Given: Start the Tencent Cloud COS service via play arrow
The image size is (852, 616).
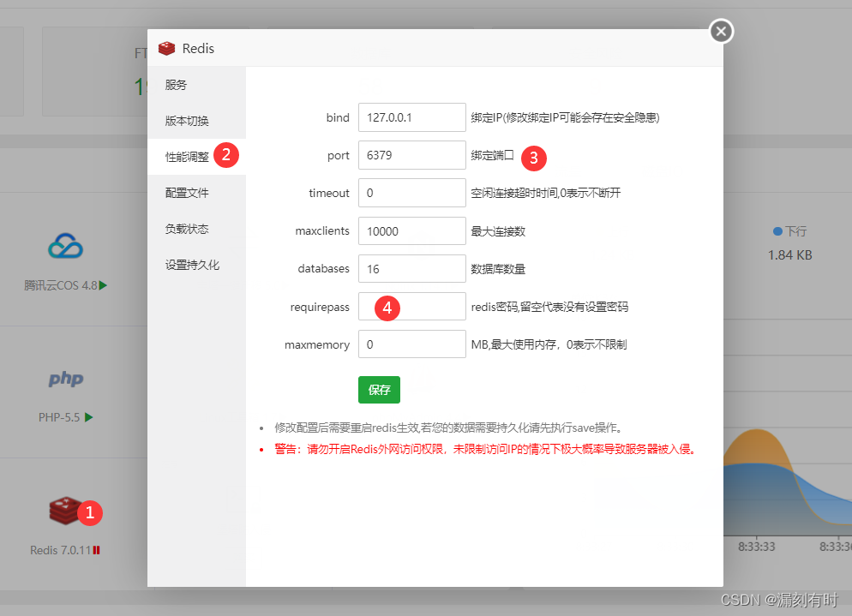Looking at the screenshot, I should [x=102, y=284].
